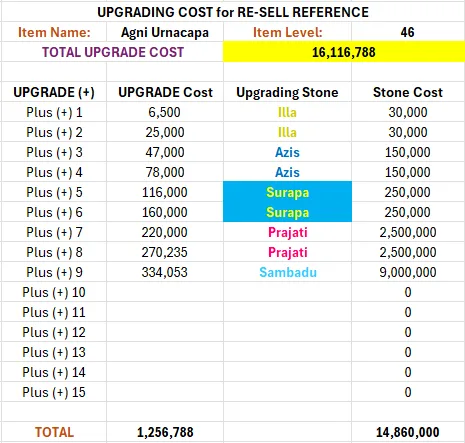465x443 pixels.
Task: Click the Plus (+) 15 row label
Action: coord(54,392)
